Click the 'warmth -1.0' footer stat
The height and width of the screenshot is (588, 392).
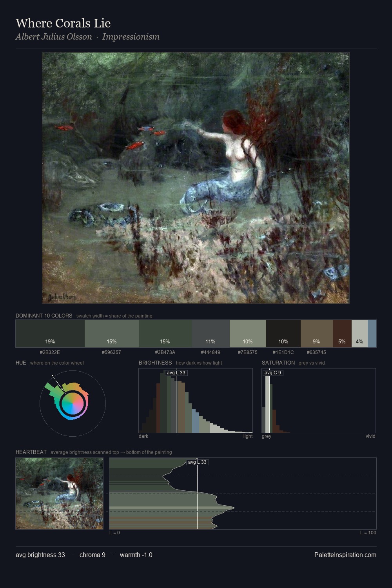tap(136, 555)
